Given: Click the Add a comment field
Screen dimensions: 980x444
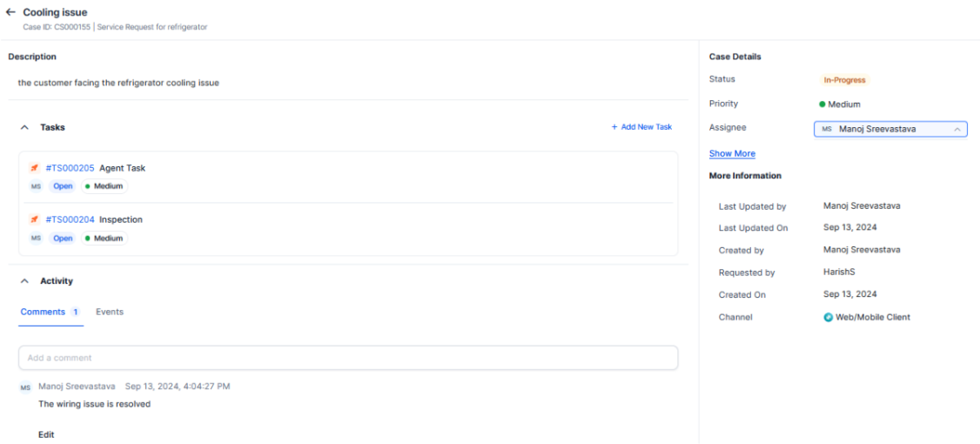Looking at the screenshot, I should pos(348,358).
